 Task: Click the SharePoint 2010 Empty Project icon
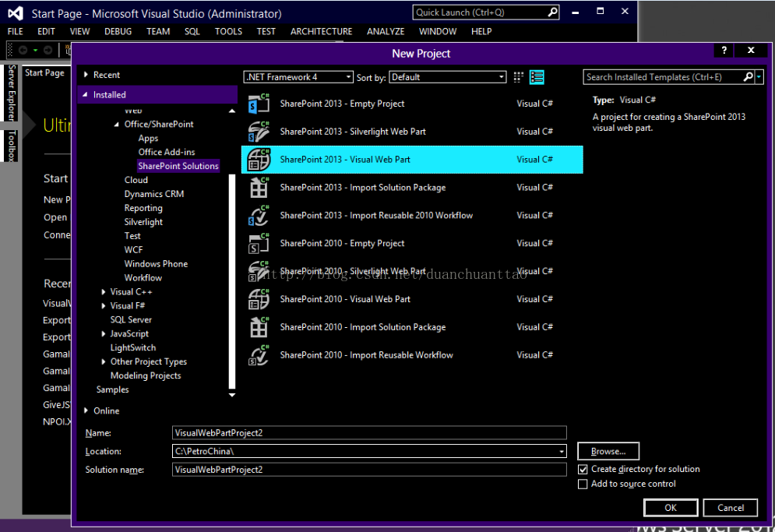[259, 243]
